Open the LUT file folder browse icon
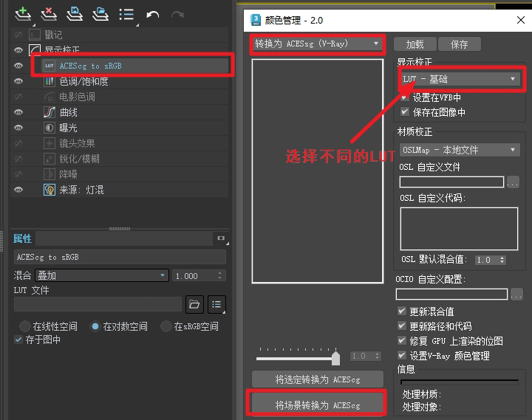This screenshot has height=420, width=532. tap(194, 303)
